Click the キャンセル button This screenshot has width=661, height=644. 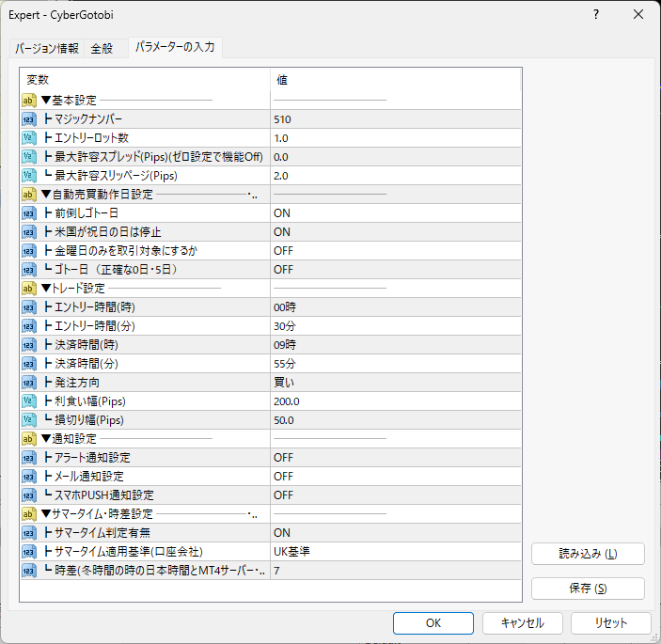(x=522, y=623)
